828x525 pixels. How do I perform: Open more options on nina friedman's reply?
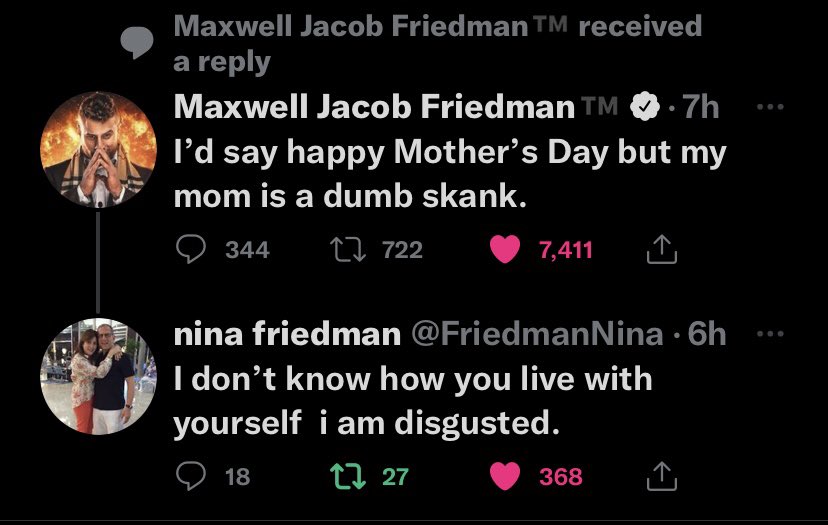(x=770, y=333)
